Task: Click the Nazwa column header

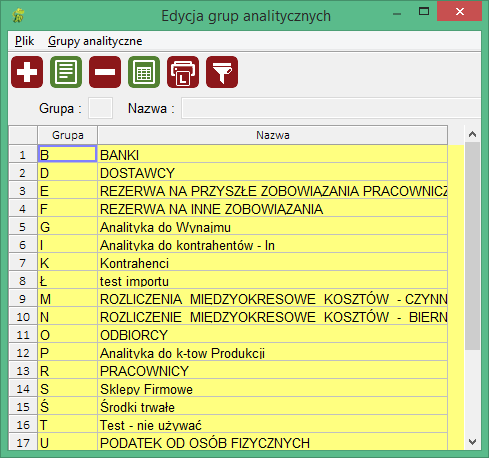Action: (x=273, y=135)
